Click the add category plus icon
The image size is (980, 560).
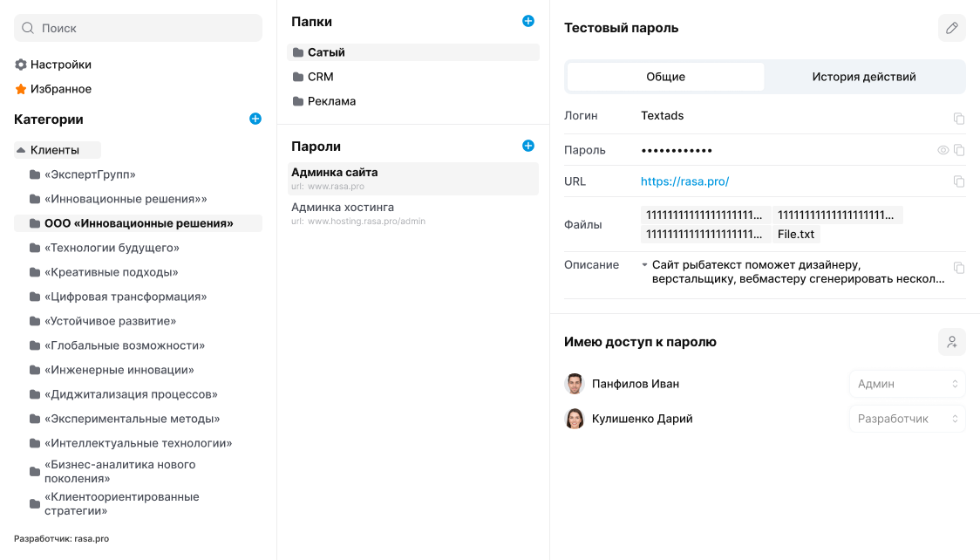(x=255, y=119)
